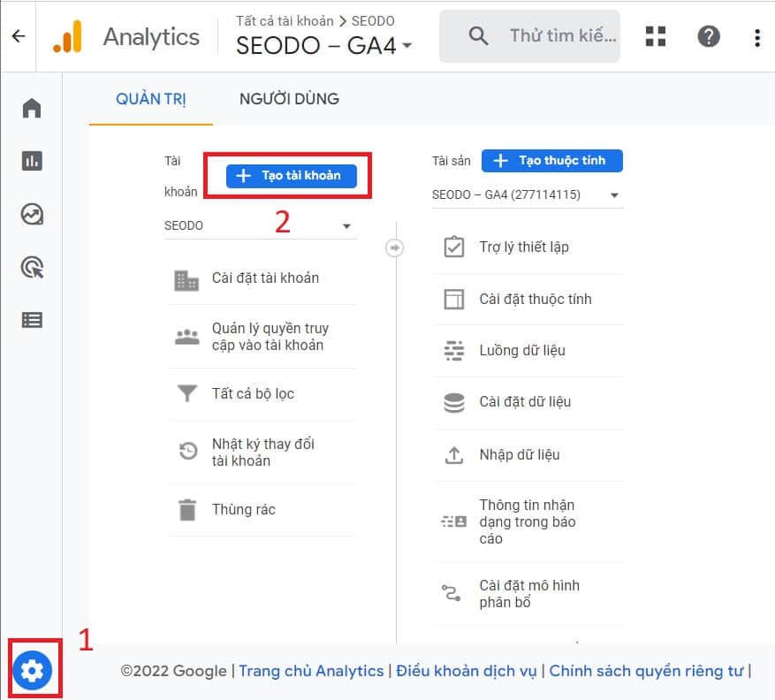Viewport: 775px width, 700px height.
Task: Open the Reports bar chart icon
Action: [32, 161]
